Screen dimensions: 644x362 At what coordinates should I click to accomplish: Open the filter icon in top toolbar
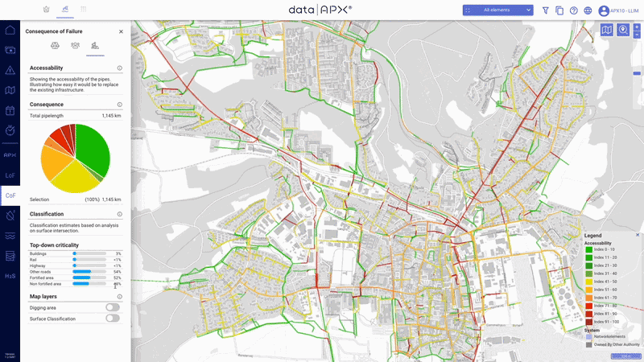(x=546, y=10)
